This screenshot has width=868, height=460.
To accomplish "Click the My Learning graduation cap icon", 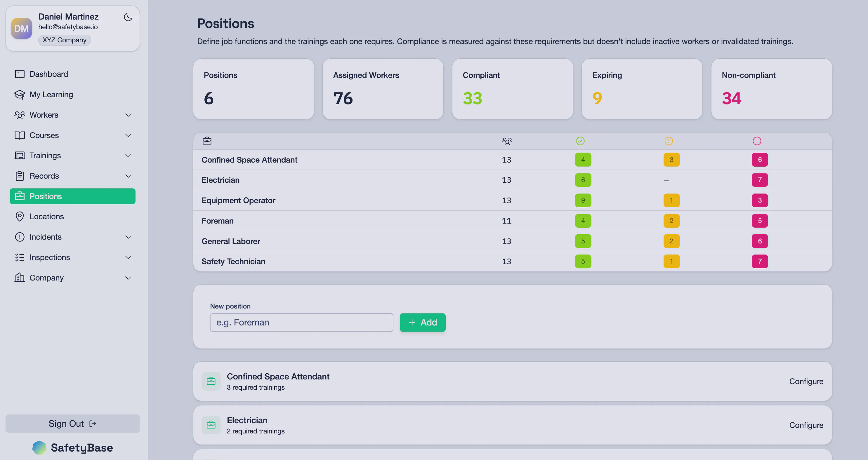I will click(20, 95).
